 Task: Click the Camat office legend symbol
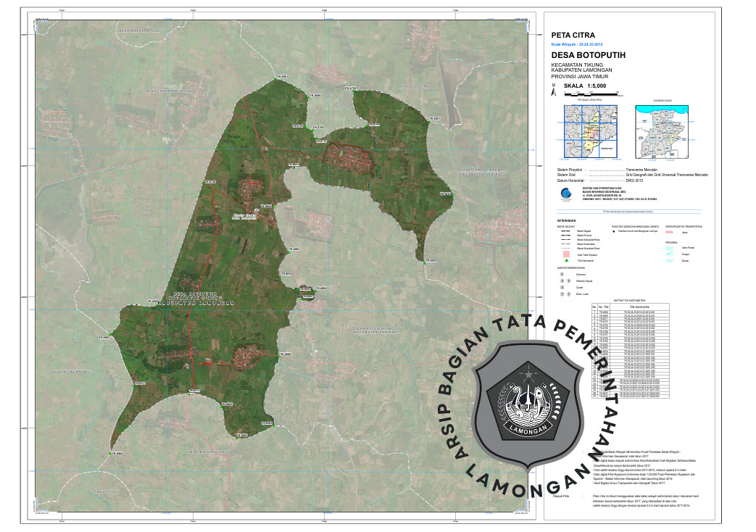pos(561,288)
